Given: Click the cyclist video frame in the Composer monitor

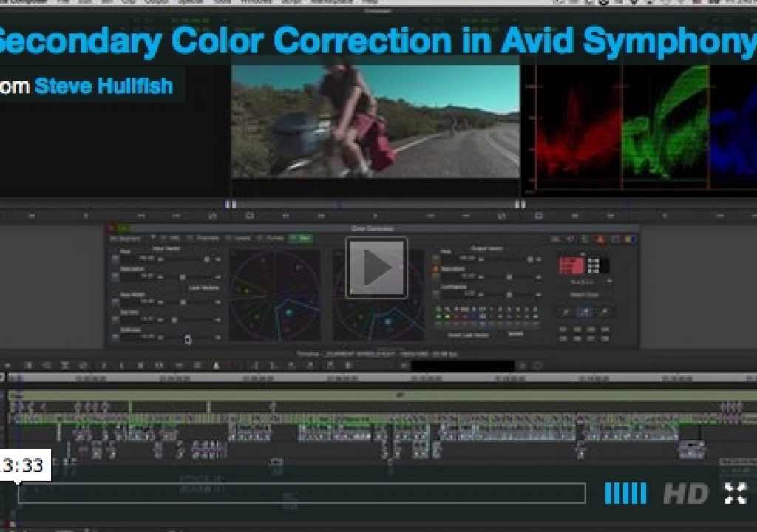Looking at the screenshot, I should tap(376, 122).
